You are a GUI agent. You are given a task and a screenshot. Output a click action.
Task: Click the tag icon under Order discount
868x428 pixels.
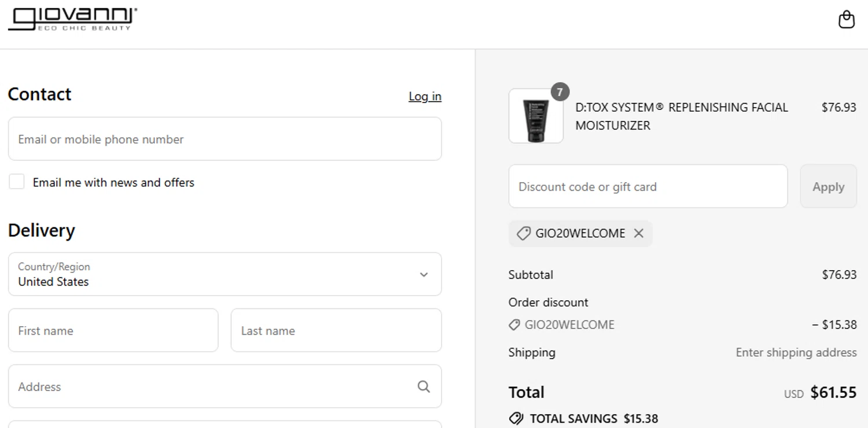pyautogui.click(x=514, y=325)
